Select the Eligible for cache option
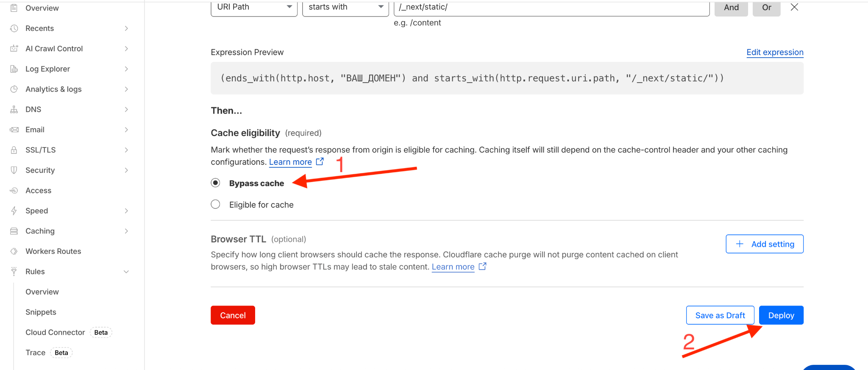 coord(215,205)
